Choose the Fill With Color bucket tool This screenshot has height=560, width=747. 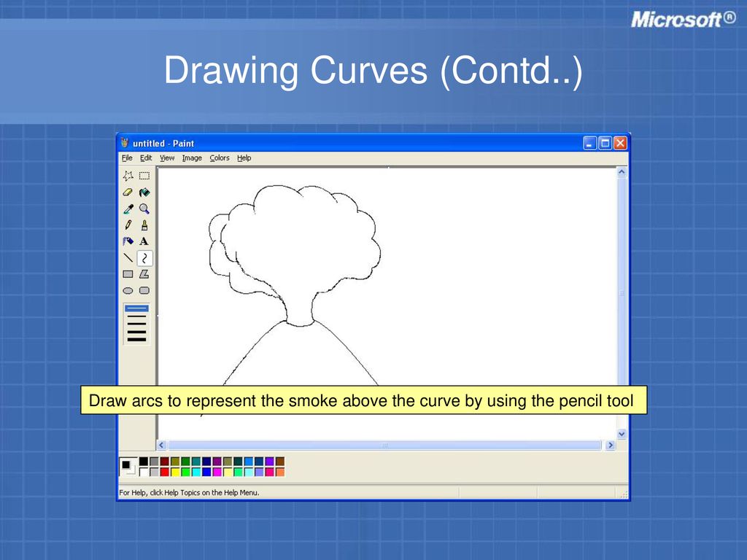point(144,192)
